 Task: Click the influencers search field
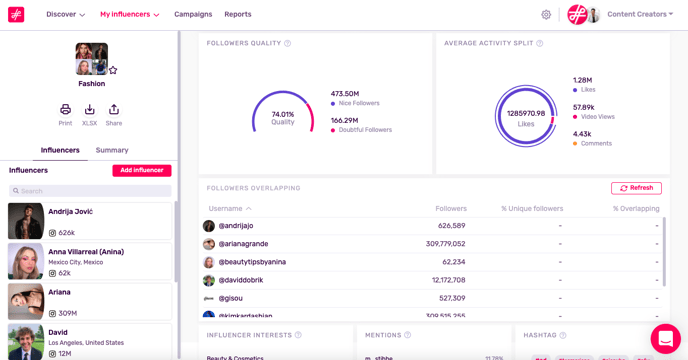click(x=90, y=191)
